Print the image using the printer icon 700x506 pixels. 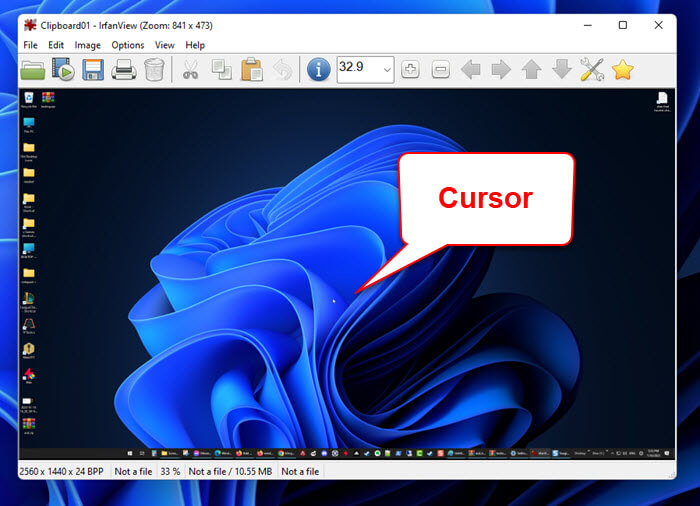coord(124,70)
